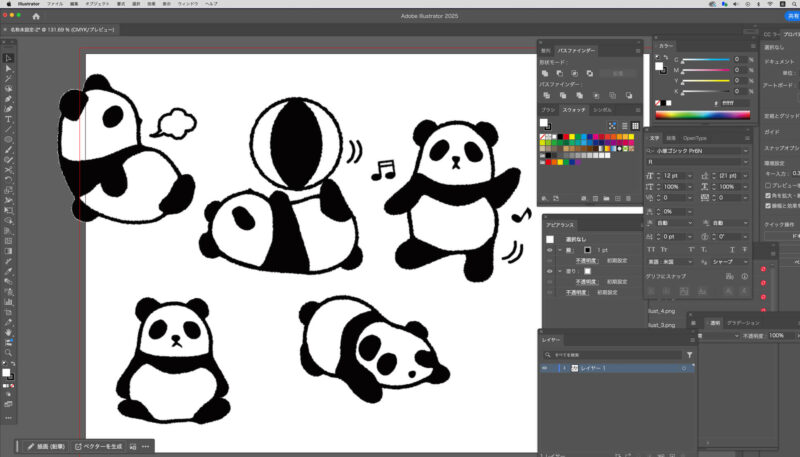Select the Pen tool in the toolbar
800x457 pixels.
[8, 98]
